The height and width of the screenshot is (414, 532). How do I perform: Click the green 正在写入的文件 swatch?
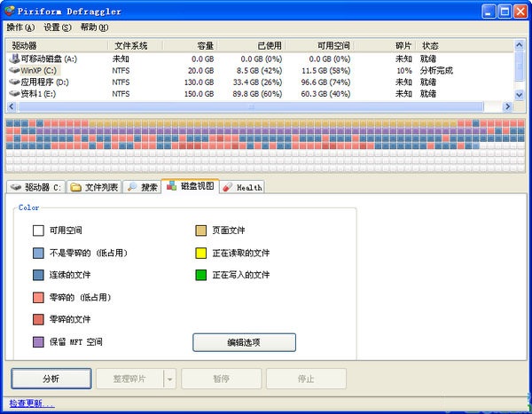pos(201,275)
